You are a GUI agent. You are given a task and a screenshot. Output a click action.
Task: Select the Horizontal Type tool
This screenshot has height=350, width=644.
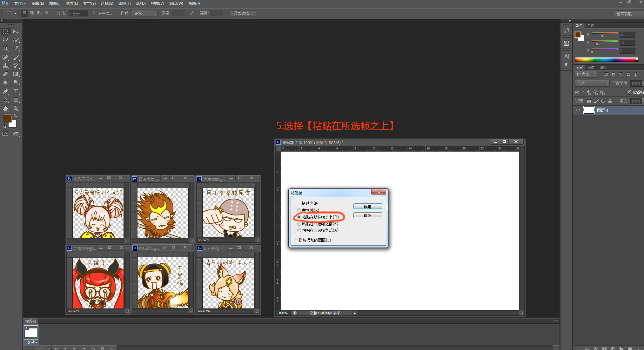pyautogui.click(x=16, y=91)
